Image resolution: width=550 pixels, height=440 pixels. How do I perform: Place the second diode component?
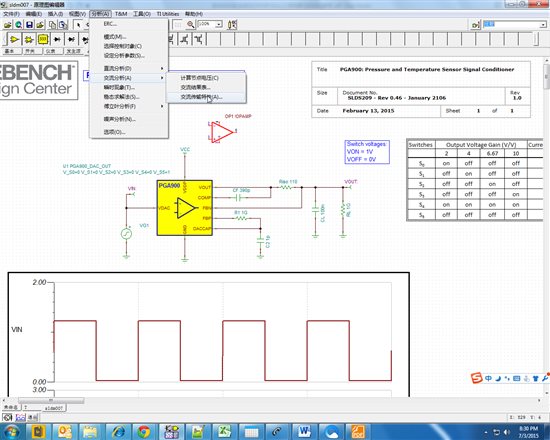click(71, 39)
